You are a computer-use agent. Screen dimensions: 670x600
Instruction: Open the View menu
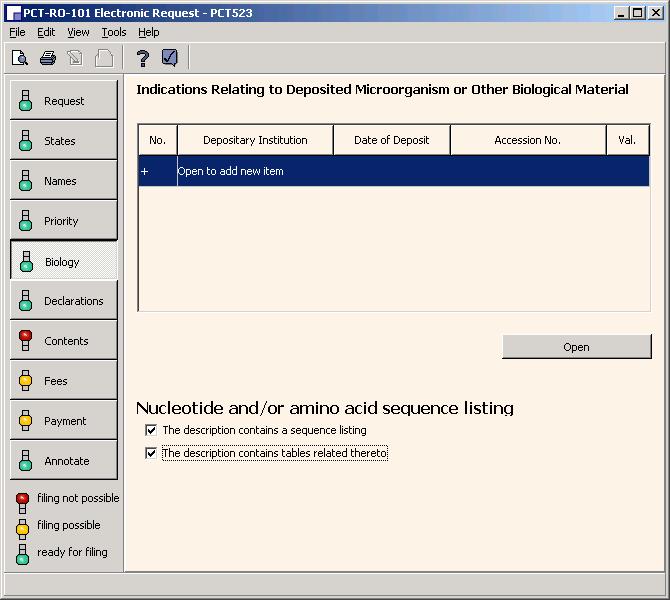[78, 32]
